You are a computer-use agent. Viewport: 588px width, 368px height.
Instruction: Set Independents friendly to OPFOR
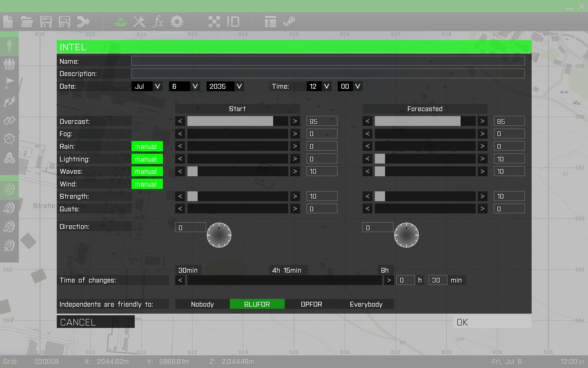pos(312,304)
